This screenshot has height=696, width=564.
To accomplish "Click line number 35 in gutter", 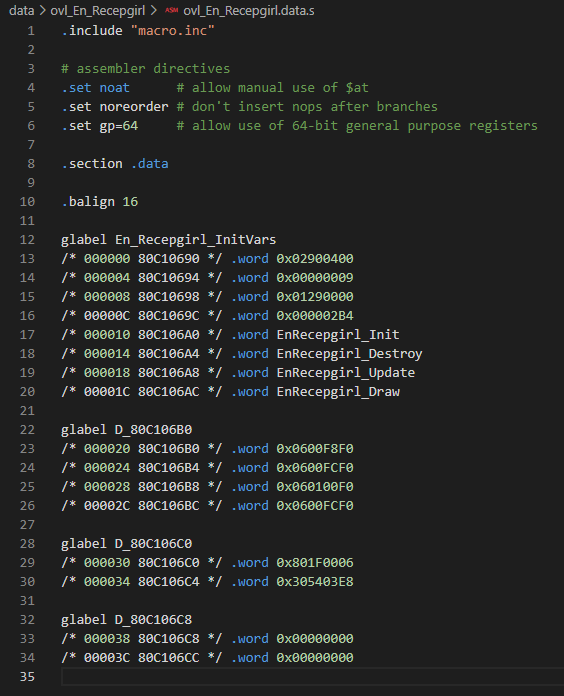I will pos(27,676).
